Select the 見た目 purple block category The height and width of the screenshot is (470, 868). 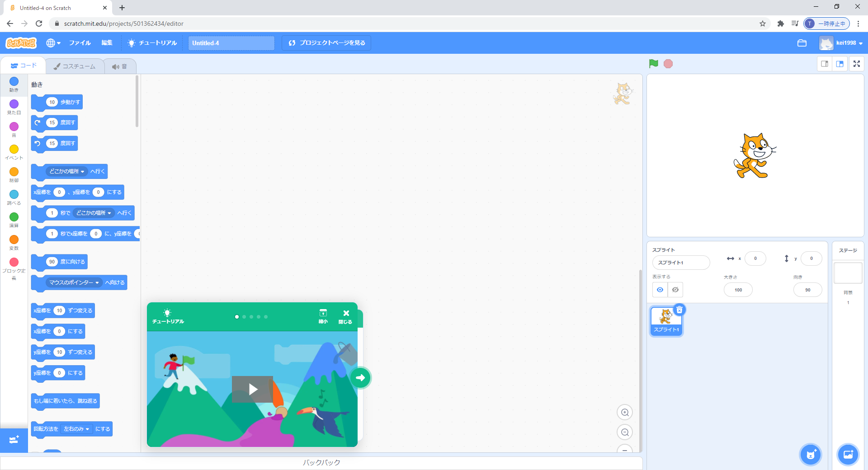tap(14, 107)
